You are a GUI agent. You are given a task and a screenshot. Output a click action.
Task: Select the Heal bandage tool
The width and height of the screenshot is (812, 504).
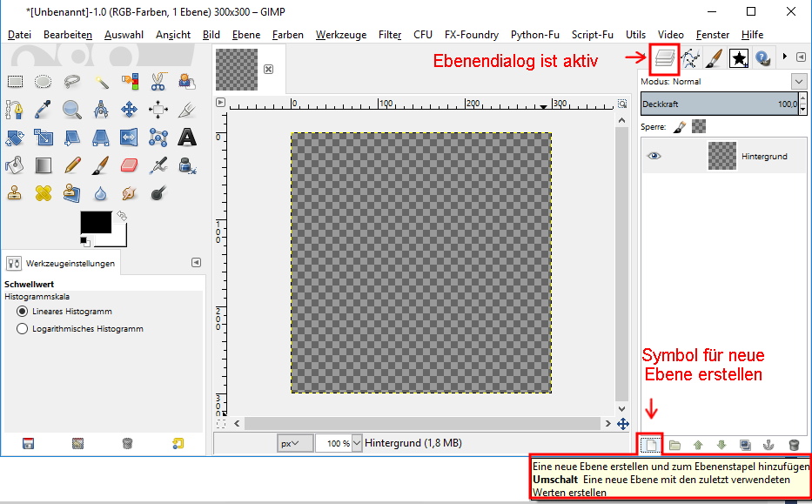pos(43,194)
